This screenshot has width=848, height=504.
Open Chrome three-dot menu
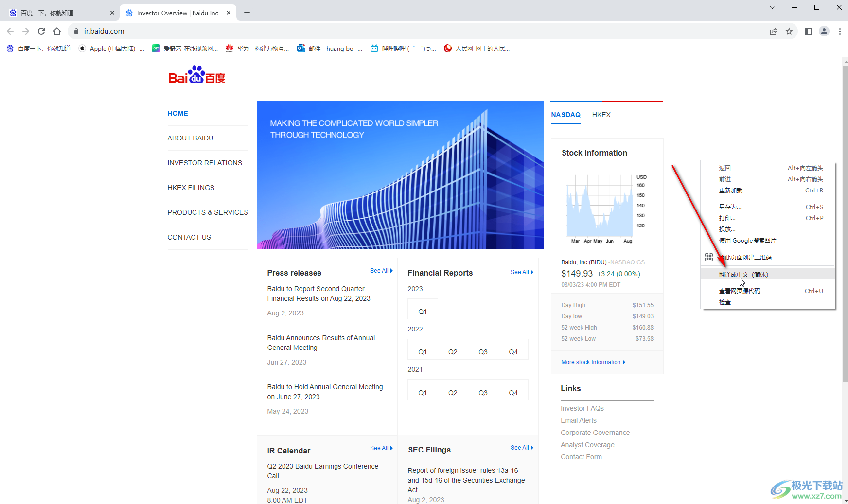tap(840, 31)
